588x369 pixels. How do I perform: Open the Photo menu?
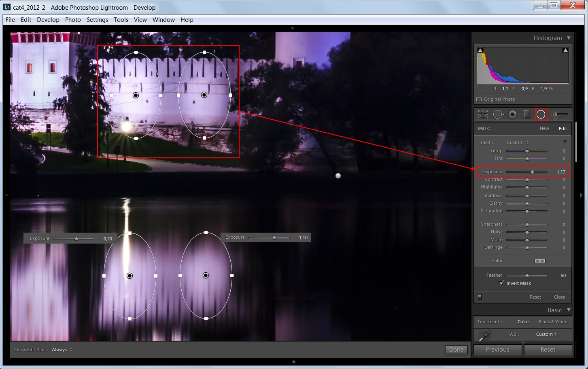(x=73, y=19)
